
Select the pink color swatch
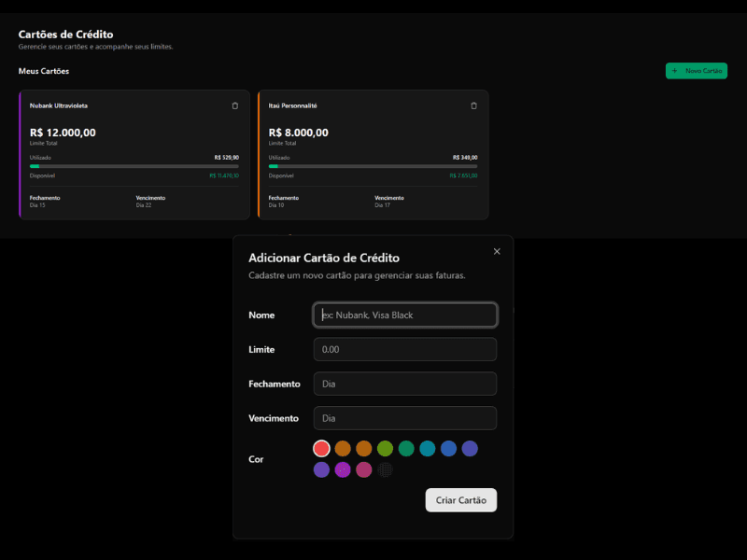(363, 469)
